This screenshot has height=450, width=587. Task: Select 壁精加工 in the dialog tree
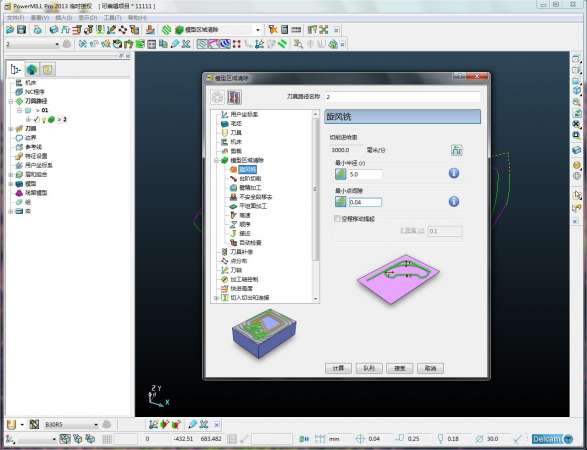click(x=250, y=188)
